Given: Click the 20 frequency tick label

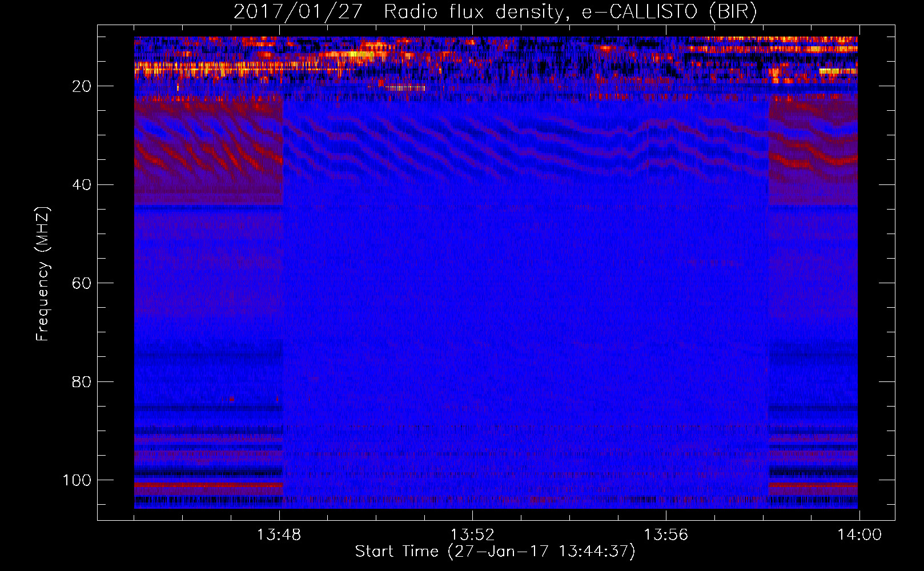Looking at the screenshot, I should (82, 87).
